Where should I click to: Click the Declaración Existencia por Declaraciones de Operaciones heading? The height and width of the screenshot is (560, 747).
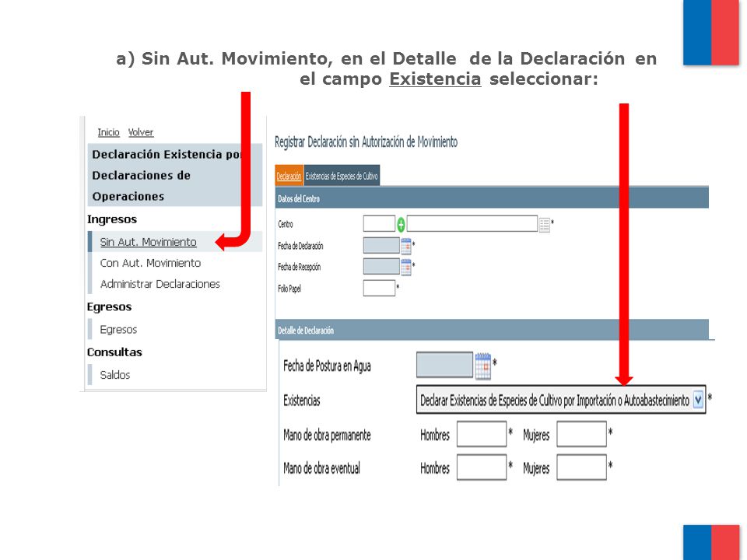(x=175, y=175)
